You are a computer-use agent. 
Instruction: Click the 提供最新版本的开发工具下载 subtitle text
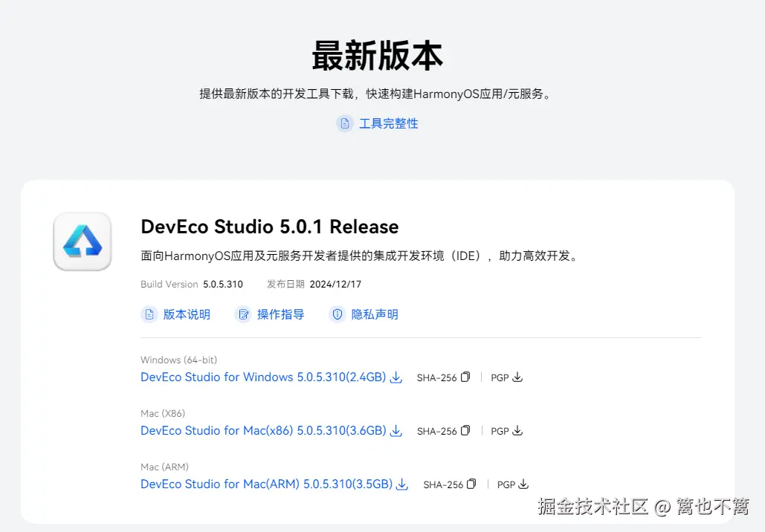point(375,94)
